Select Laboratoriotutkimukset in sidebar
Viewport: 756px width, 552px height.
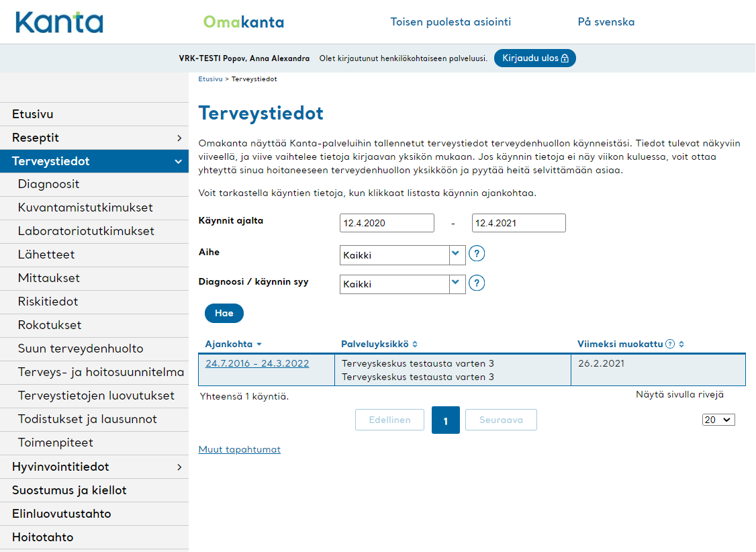[95, 232]
